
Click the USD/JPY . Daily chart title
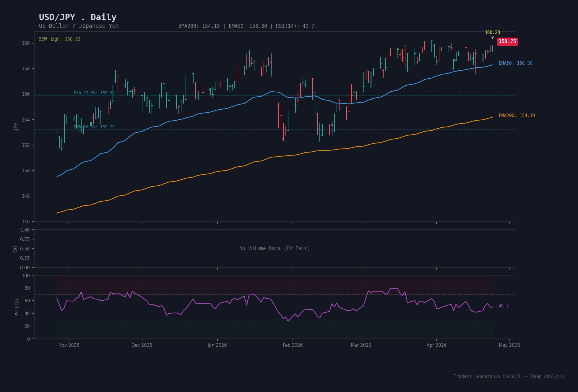tap(78, 17)
